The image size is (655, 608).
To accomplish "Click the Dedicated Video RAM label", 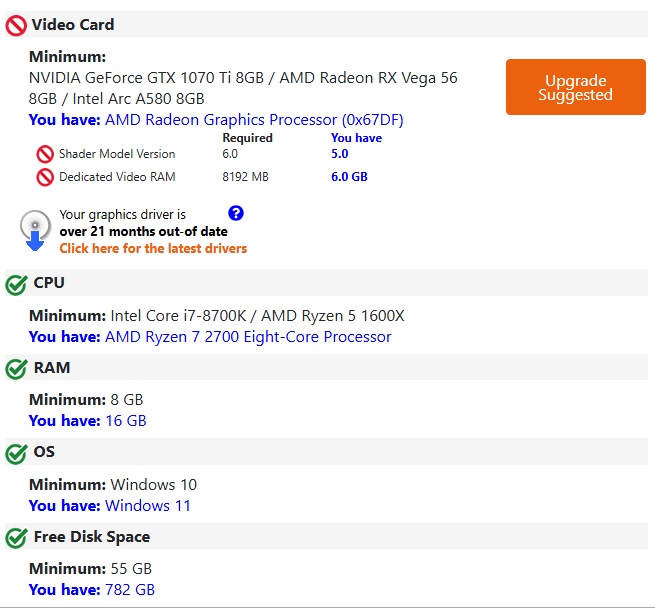I will coord(117,177).
